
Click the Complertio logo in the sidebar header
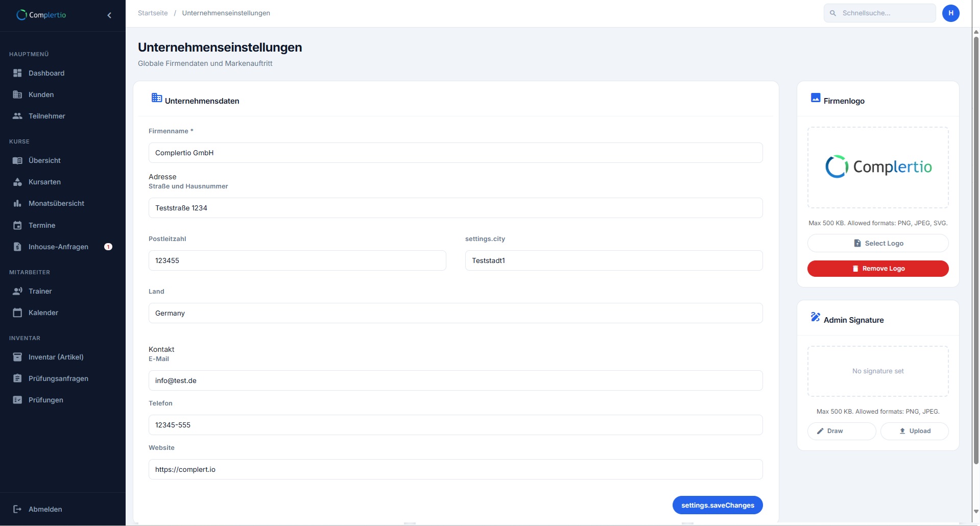pyautogui.click(x=41, y=15)
